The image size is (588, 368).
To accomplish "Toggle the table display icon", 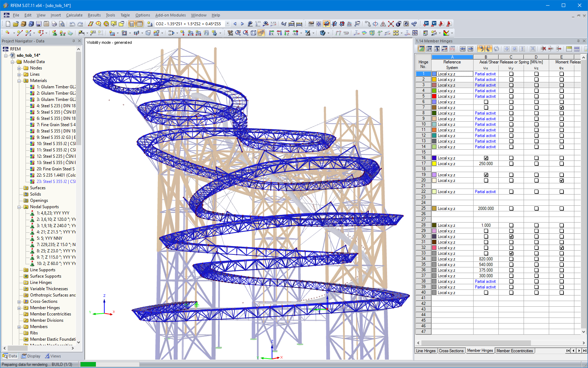I will [x=139, y=24].
